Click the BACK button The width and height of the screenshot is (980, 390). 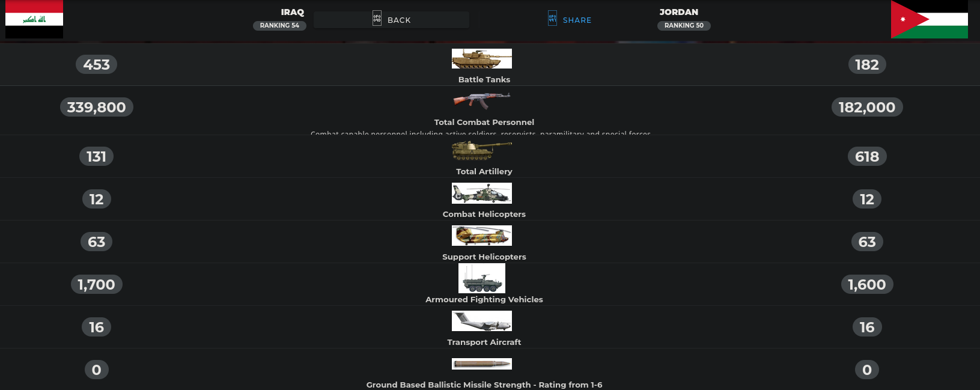click(391, 20)
